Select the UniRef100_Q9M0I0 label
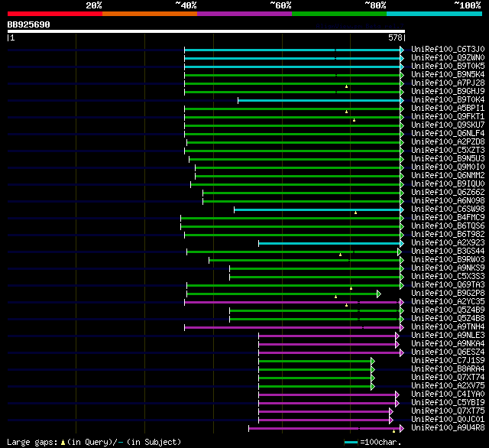 (448, 167)
